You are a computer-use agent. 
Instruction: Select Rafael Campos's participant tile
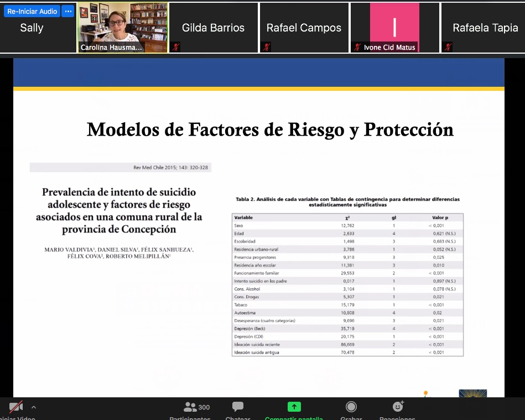pos(304,28)
